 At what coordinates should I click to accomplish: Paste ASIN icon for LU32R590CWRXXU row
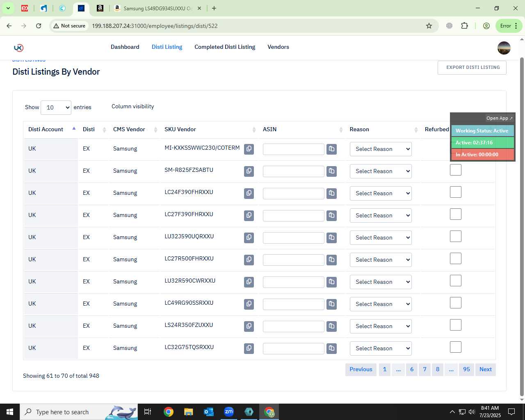click(332, 282)
